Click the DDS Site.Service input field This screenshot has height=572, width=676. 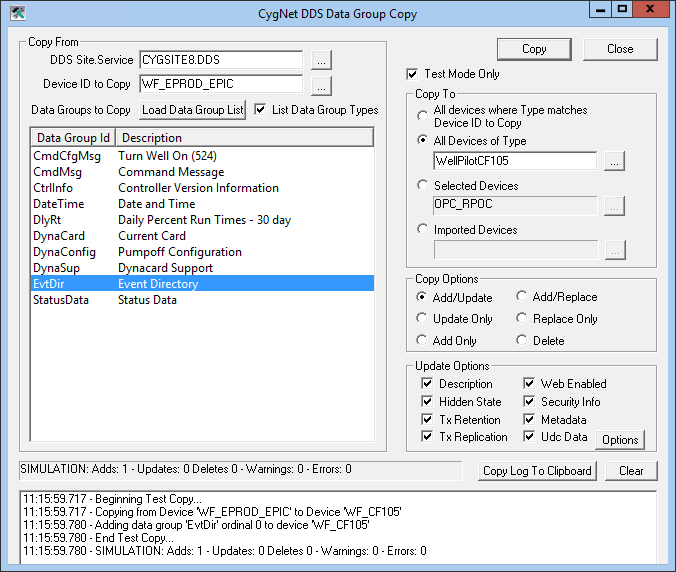[x=221, y=60]
